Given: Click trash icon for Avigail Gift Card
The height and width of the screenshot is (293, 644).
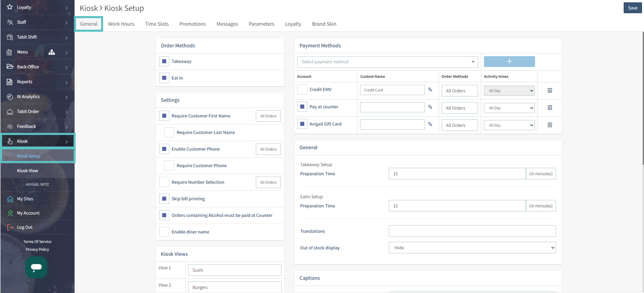Looking at the screenshot, I should [x=550, y=125].
